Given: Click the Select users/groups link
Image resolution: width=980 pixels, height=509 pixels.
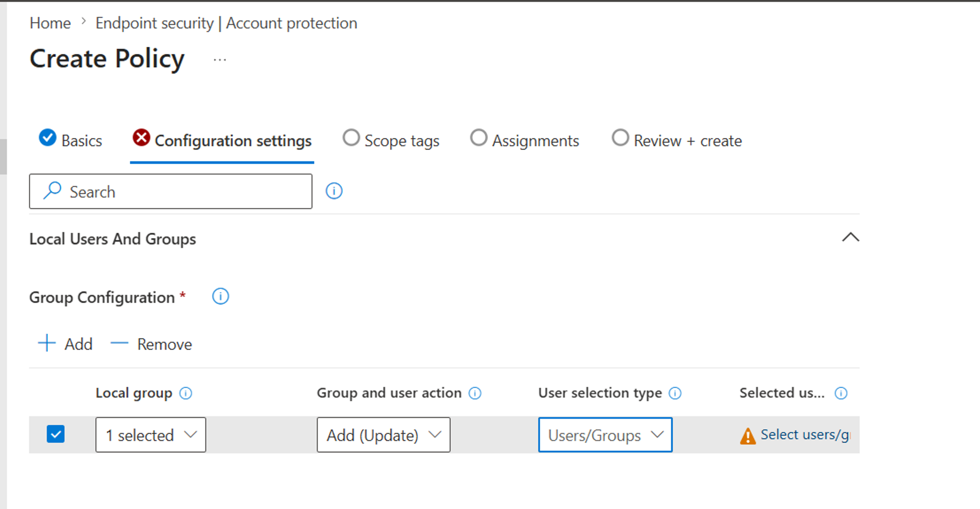Looking at the screenshot, I should click(x=805, y=434).
